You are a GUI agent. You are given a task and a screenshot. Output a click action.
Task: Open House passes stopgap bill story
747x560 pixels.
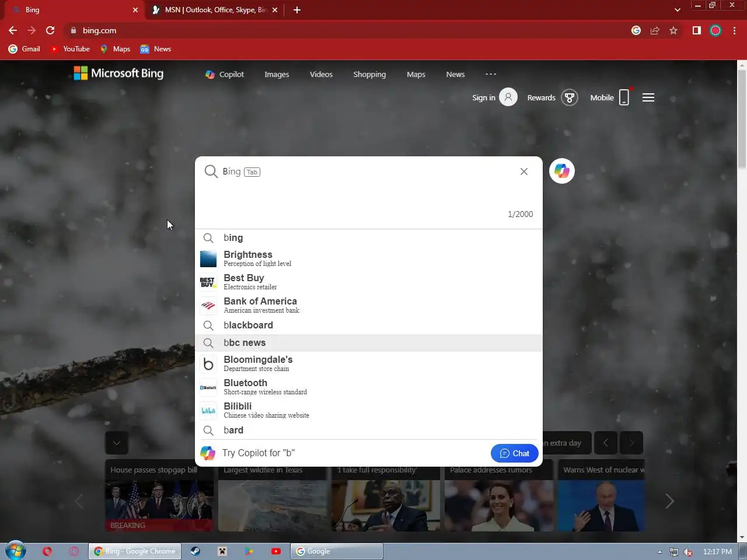(159, 496)
